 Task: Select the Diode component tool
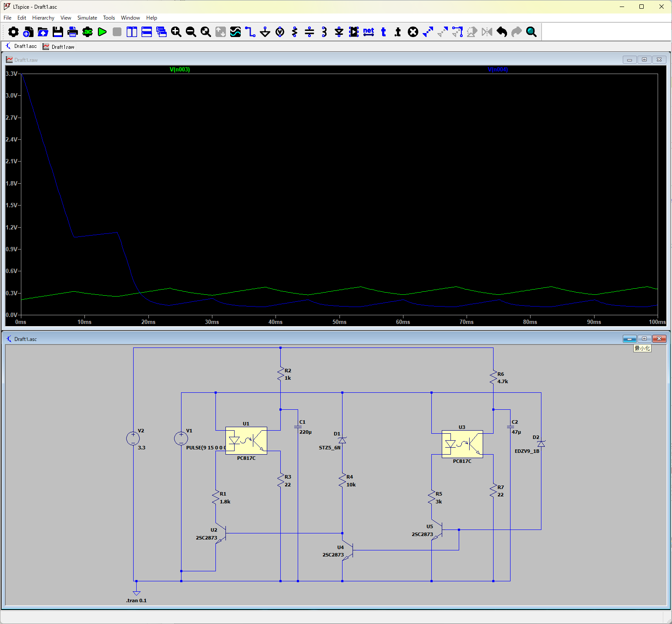[339, 32]
